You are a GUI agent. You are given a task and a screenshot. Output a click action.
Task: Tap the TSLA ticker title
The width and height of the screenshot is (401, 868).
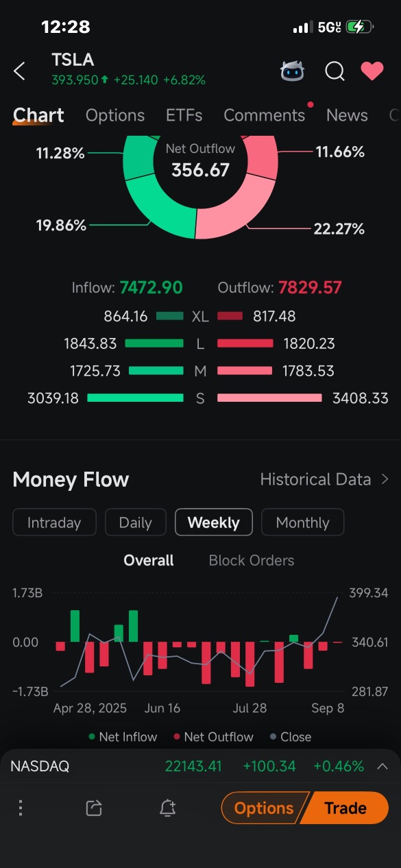pyautogui.click(x=73, y=60)
